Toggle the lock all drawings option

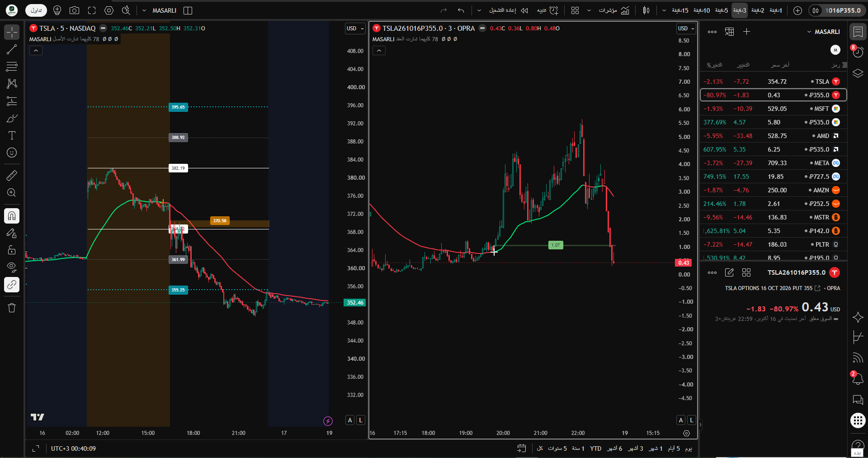pos(12,250)
